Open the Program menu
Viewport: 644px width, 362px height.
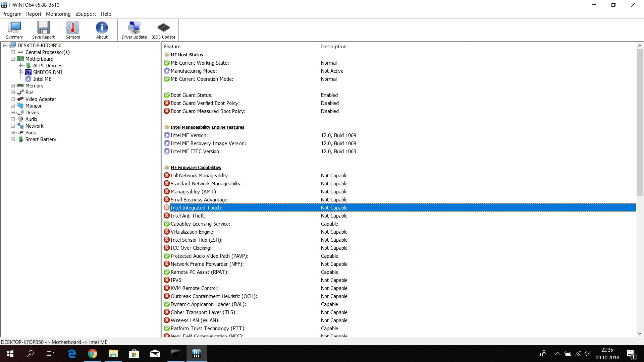[x=12, y=14]
